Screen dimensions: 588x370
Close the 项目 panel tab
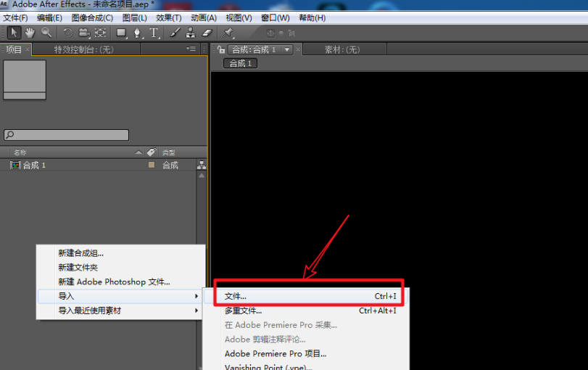[x=28, y=49]
